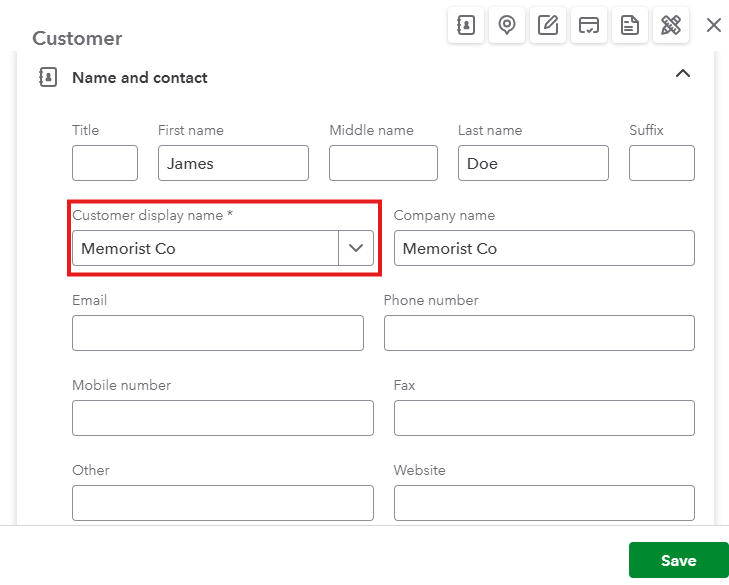Click the address book contact icon in toolbar

(x=466, y=26)
